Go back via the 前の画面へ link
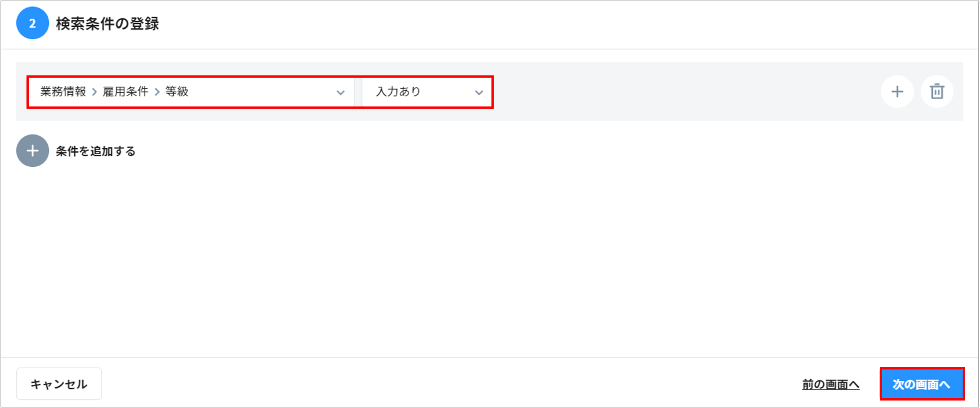This screenshot has height=408, width=980. 830,384
